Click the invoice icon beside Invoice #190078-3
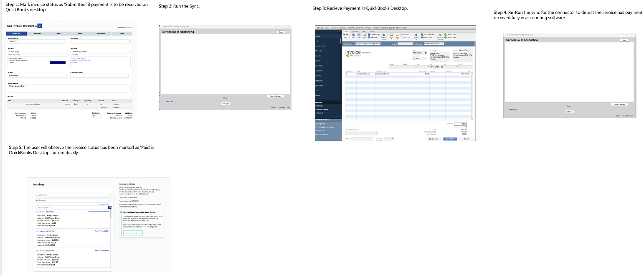Image resolution: width=644 pixels, height=276 pixels. 37,212
